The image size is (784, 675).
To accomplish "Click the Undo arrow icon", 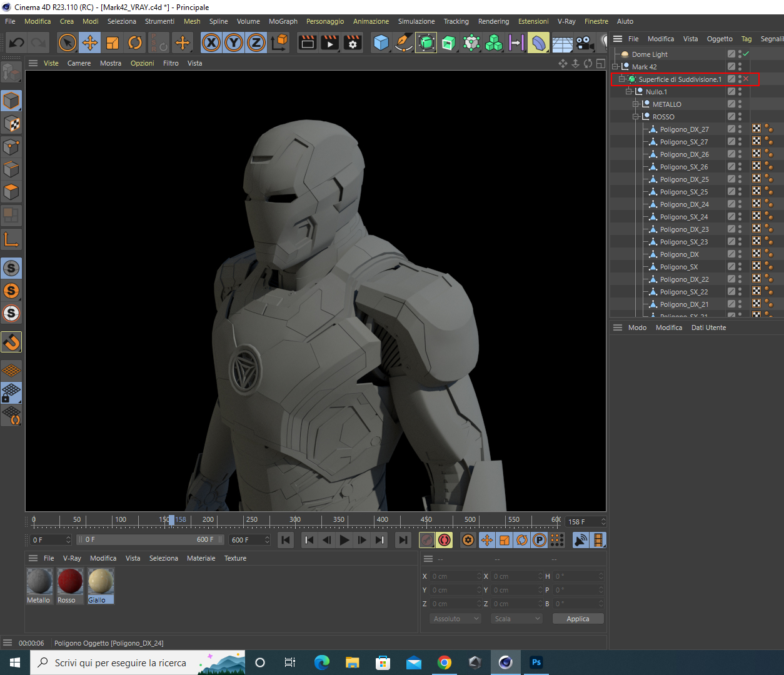I will pyautogui.click(x=17, y=43).
